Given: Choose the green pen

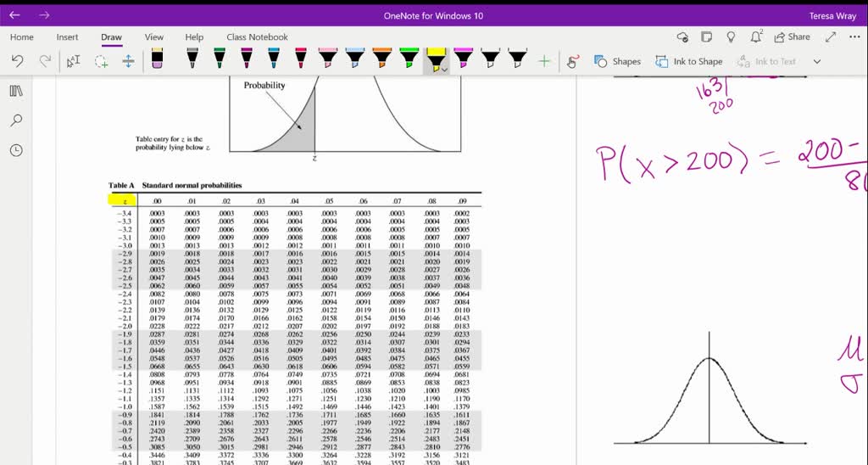Looking at the screenshot, I should pos(220,60).
